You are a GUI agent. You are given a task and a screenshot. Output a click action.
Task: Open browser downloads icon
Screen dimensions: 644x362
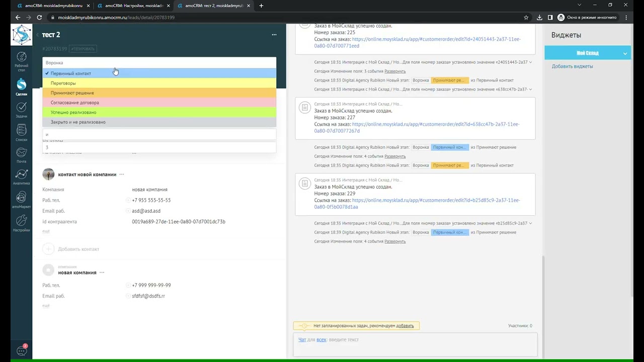(539, 17)
